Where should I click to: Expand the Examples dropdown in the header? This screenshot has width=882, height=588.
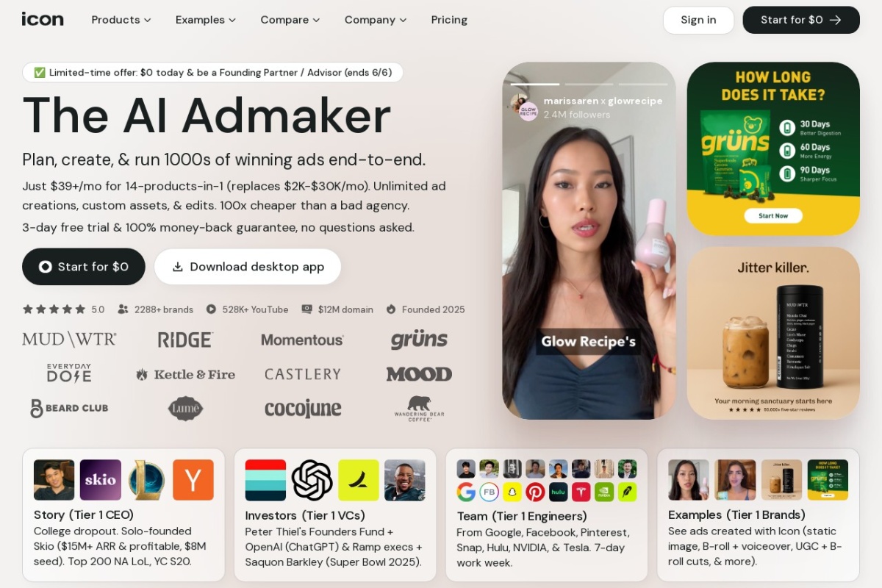coord(206,20)
